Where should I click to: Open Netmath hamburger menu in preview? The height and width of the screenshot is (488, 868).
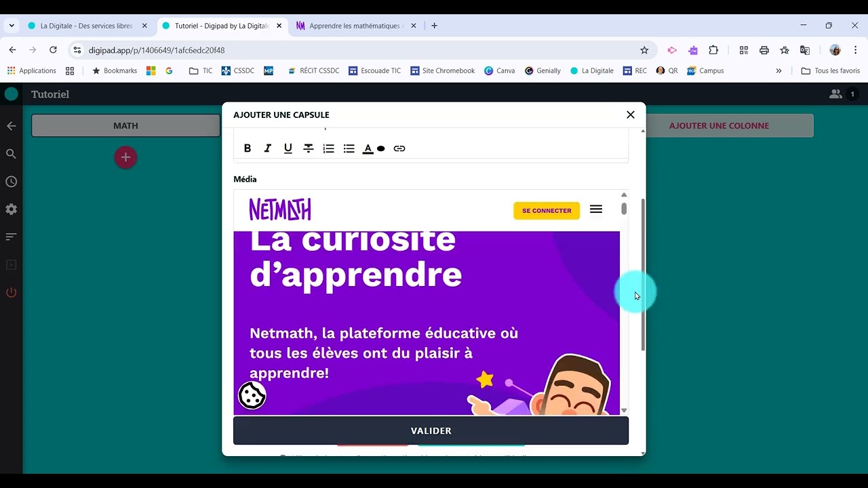point(596,209)
